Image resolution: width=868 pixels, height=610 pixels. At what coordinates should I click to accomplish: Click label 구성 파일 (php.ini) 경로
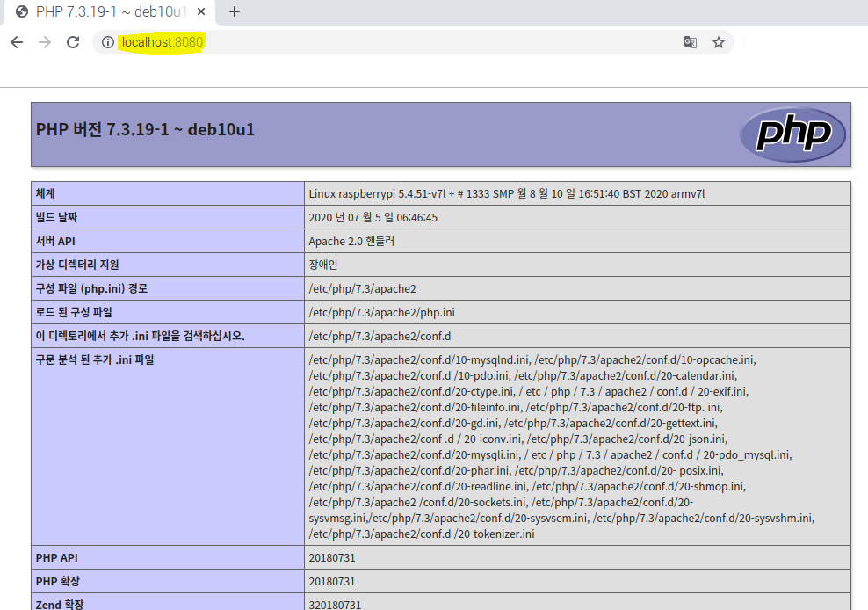(91, 288)
